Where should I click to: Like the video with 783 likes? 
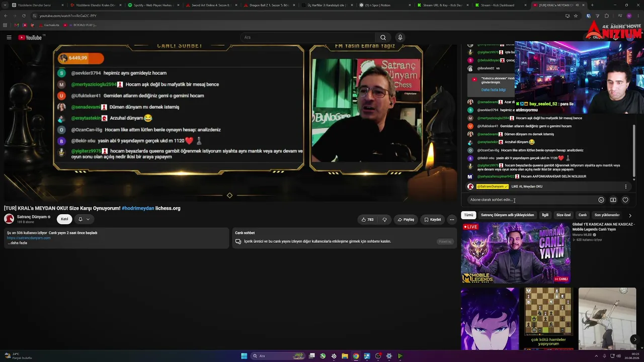(x=367, y=219)
